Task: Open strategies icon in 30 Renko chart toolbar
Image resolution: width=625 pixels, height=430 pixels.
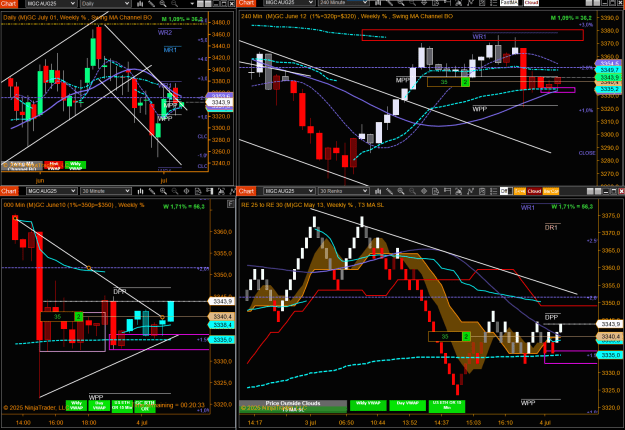Action: [x=482, y=191]
